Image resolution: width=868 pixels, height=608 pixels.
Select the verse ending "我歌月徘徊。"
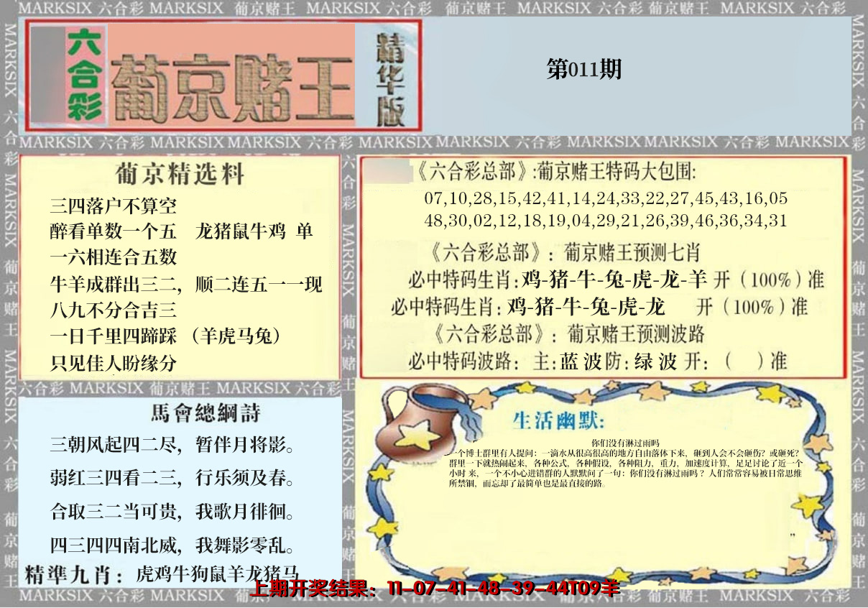[245, 512]
